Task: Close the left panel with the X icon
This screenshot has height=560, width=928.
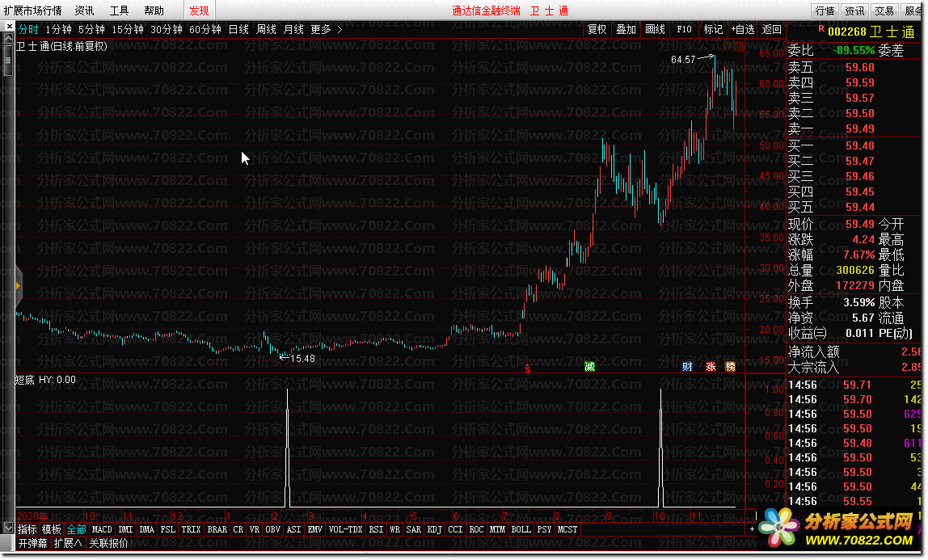Action: pyautogui.click(x=9, y=27)
